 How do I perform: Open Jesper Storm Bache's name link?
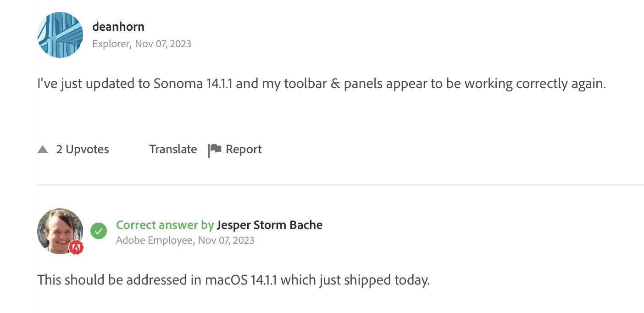270,225
